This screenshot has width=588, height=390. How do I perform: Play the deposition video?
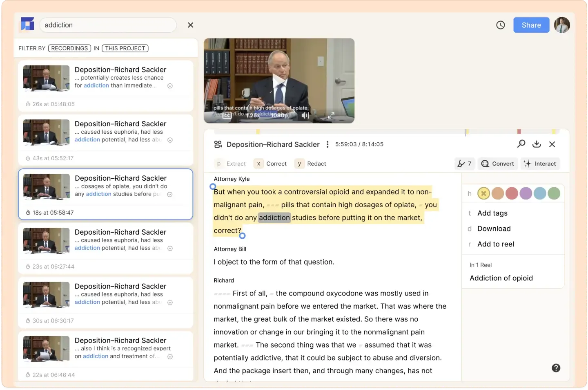pos(279,81)
